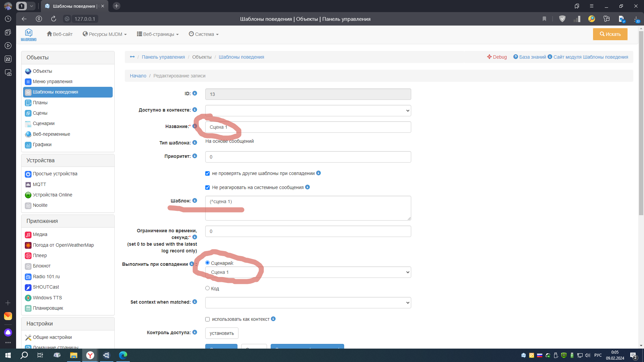Click Yandex Browser taskbar icon

point(90,355)
